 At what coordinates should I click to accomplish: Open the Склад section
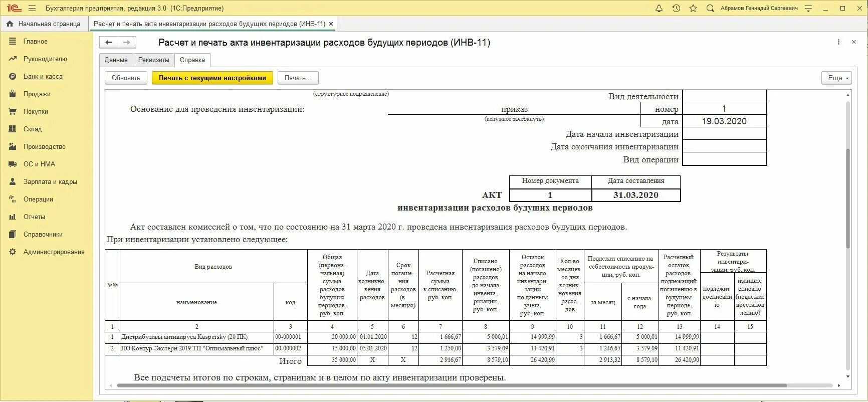33,129
